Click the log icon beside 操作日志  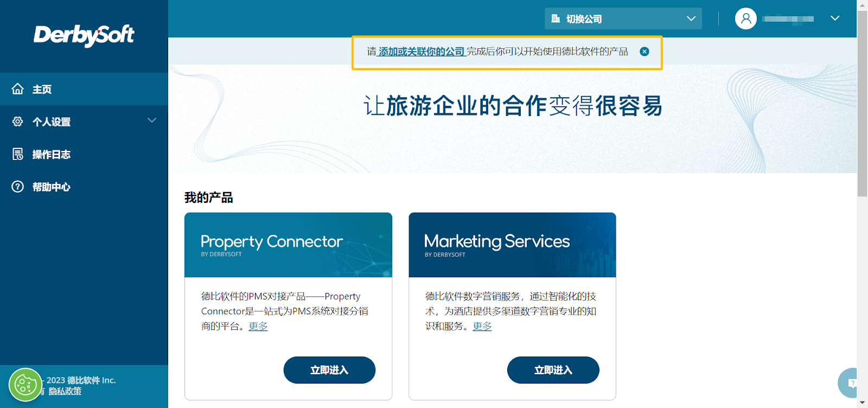(18, 154)
